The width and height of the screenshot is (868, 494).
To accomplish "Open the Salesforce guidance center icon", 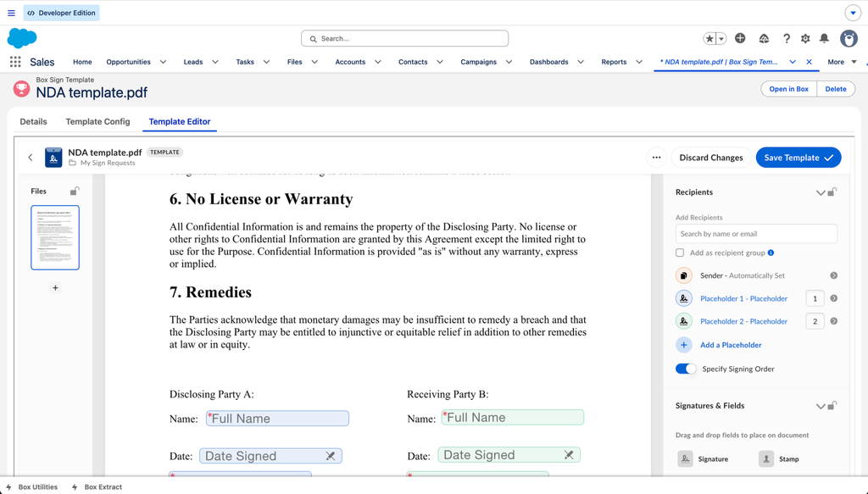I will 764,38.
